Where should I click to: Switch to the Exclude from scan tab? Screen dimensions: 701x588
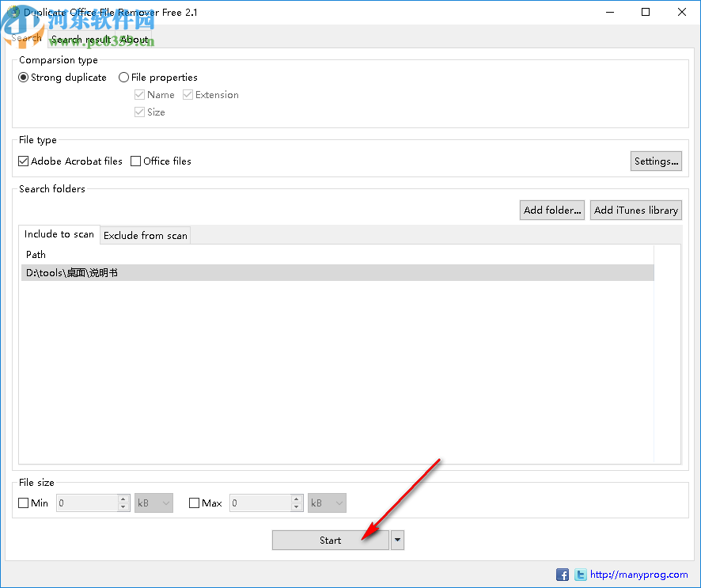145,235
